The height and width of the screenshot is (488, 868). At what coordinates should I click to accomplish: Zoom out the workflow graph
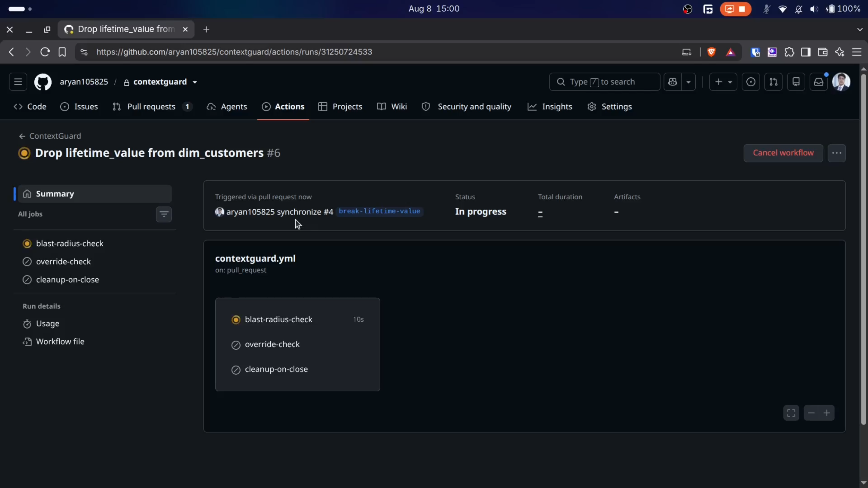811,413
